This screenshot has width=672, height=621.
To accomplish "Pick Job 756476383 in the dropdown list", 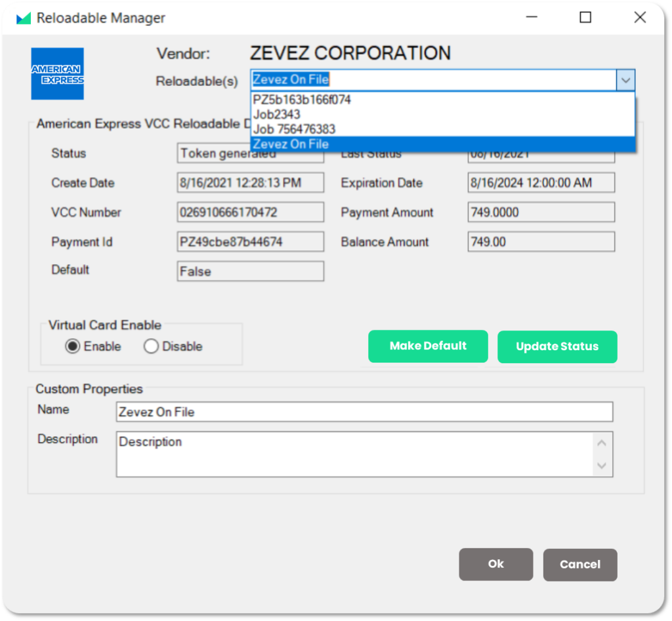I will [x=442, y=129].
